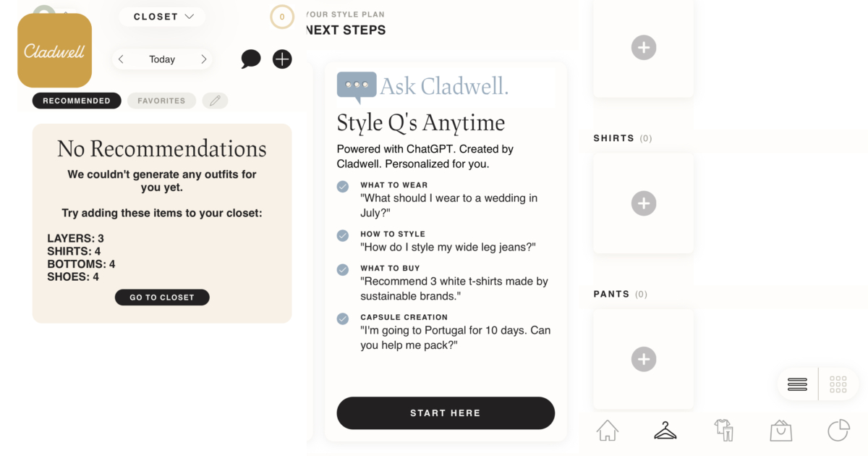Viewport: 868px width, 456px height.
Task: Select the Favorites tab
Action: click(x=161, y=101)
